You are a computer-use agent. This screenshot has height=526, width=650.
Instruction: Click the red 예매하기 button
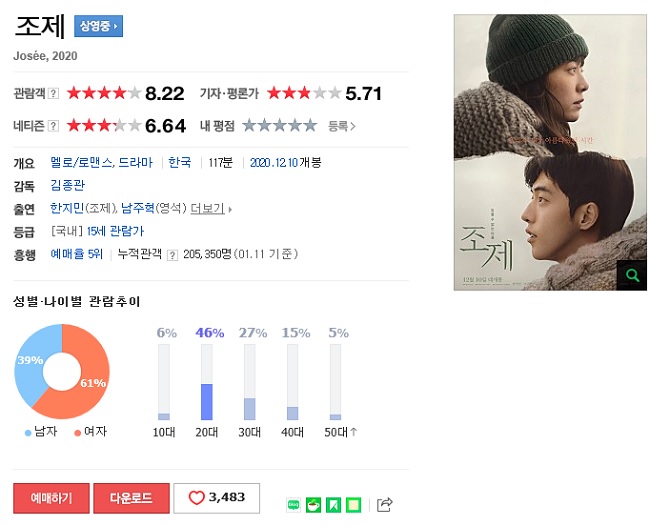[51, 498]
